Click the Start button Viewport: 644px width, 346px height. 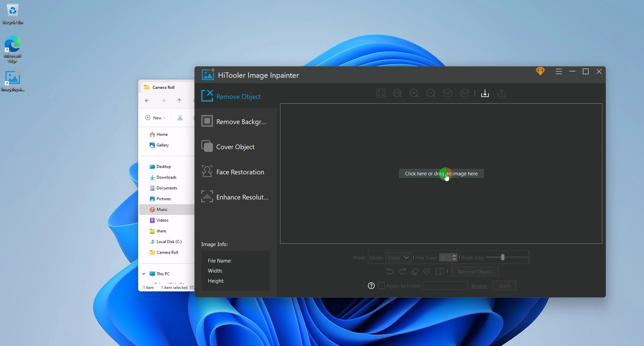tap(504, 286)
